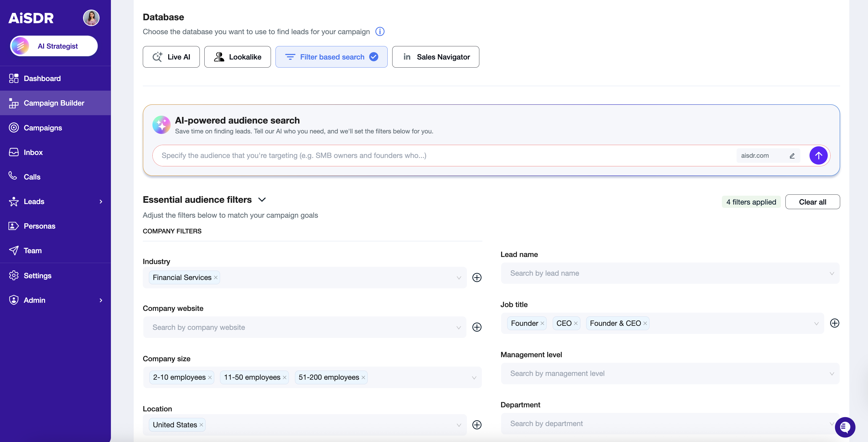Screen dimensions: 868x442
Task: Open the Location dropdown arrow
Action: [x=459, y=425]
